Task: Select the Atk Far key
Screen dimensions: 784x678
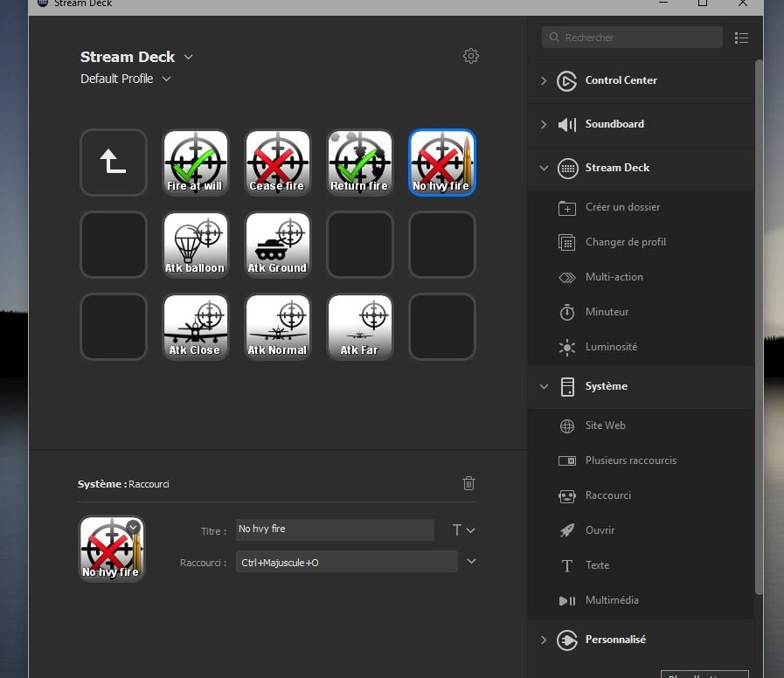Action: (x=359, y=327)
